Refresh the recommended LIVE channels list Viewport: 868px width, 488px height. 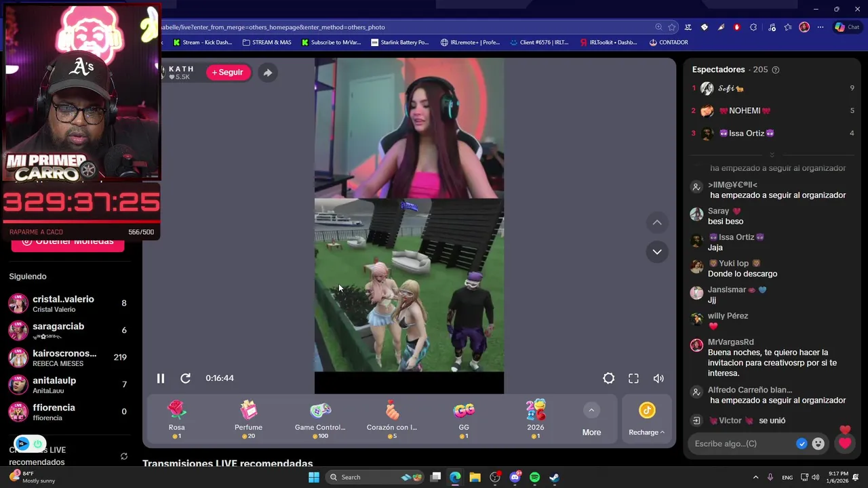pos(124,456)
